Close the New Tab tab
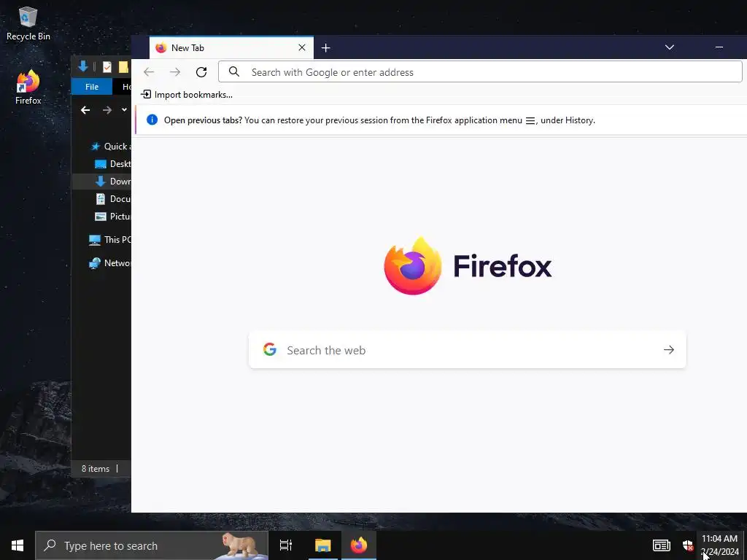This screenshot has height=560, width=747. coord(301,47)
